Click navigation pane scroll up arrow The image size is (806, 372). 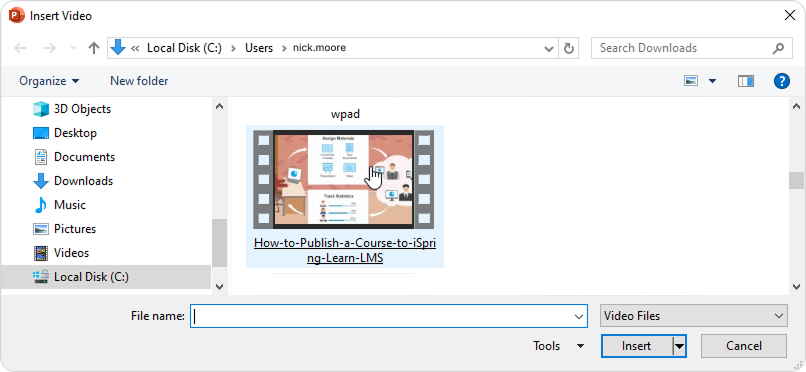pos(219,106)
